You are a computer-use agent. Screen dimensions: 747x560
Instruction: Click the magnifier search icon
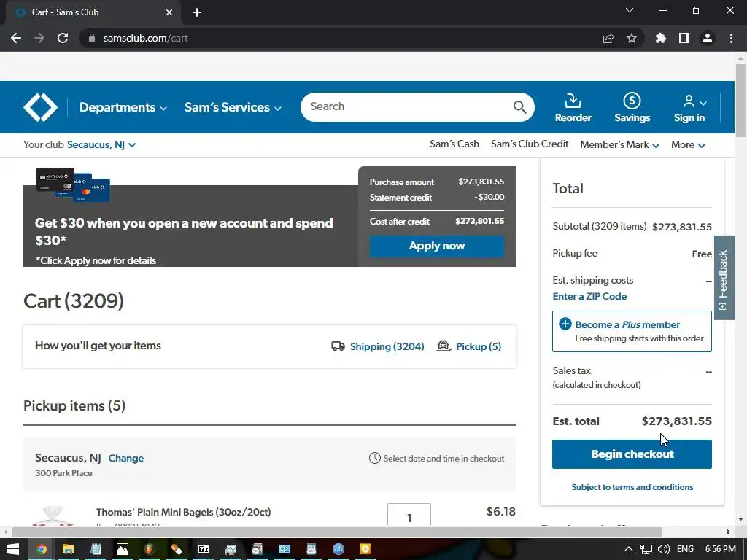(x=519, y=107)
